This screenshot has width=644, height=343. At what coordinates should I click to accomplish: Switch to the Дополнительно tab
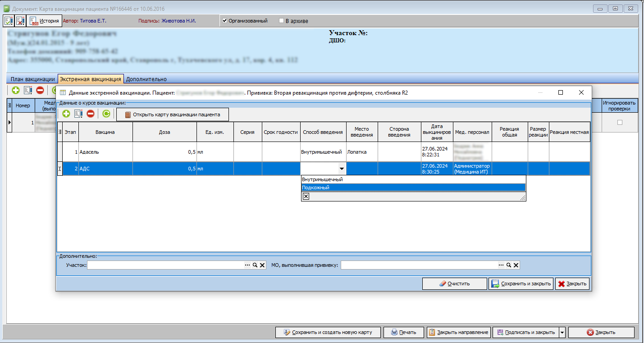click(146, 79)
